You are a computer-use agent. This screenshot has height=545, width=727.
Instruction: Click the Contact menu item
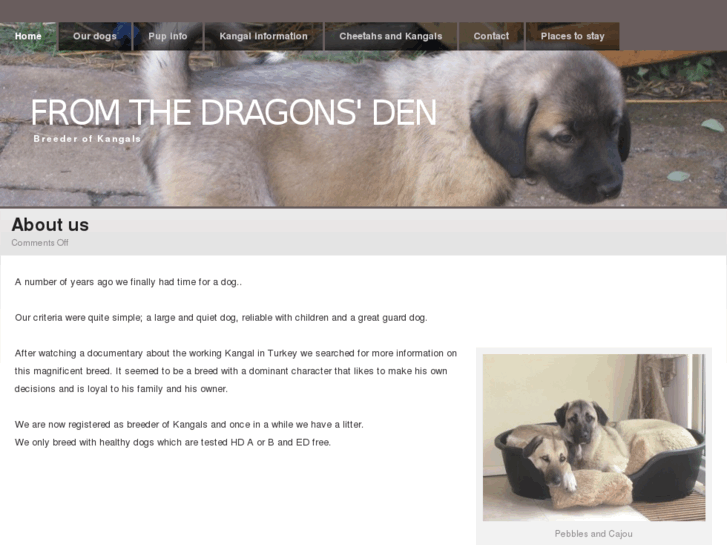pyautogui.click(x=491, y=36)
